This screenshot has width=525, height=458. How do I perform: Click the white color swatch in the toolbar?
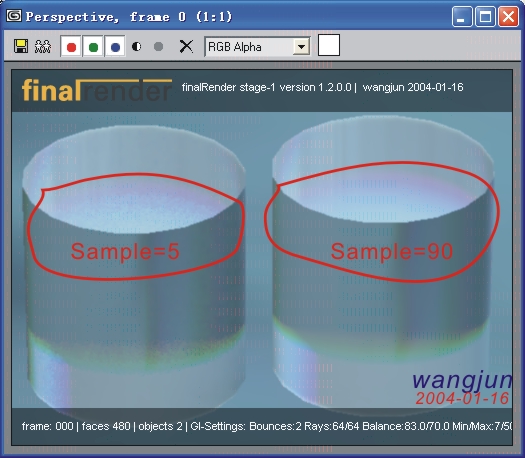click(329, 45)
